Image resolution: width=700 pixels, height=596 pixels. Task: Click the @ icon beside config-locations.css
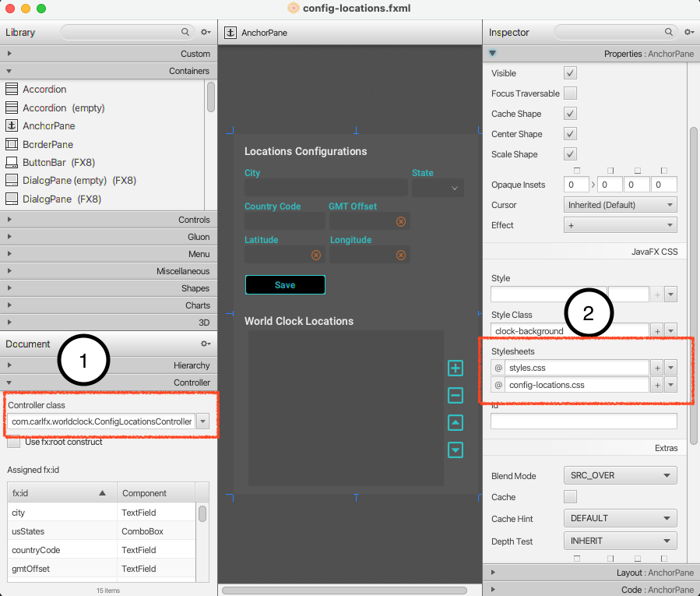coord(498,385)
